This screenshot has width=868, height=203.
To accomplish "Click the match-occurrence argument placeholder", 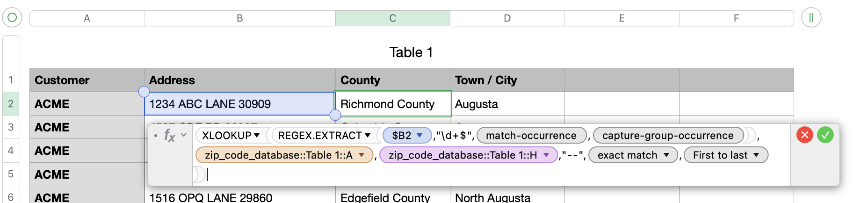I will (531, 136).
